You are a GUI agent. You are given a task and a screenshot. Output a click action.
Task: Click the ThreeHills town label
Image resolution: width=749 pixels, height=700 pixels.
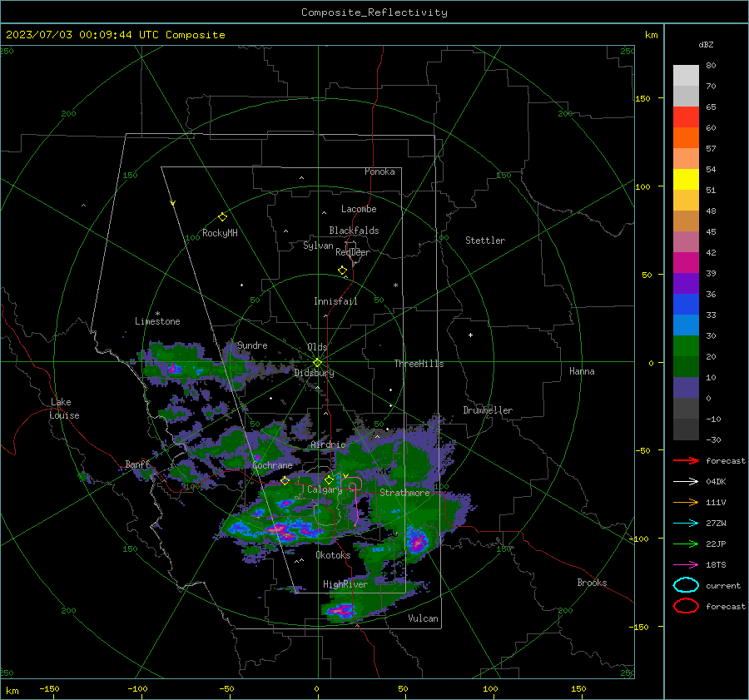tap(419, 364)
